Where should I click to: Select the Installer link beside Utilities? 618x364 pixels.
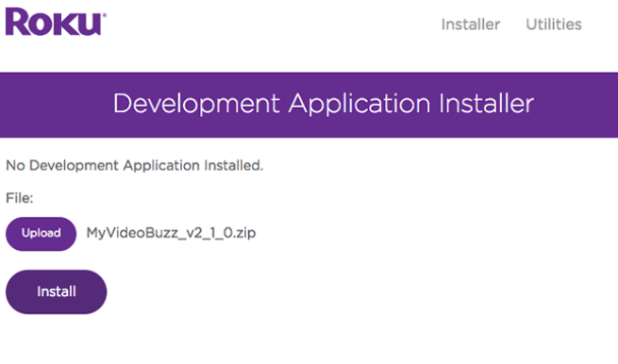coord(471,25)
